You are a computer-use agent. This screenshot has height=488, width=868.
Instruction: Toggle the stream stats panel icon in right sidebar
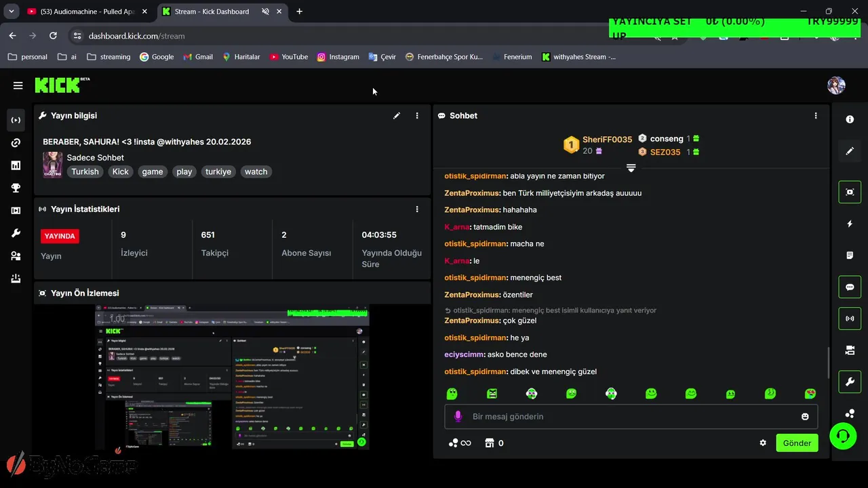[x=850, y=319]
